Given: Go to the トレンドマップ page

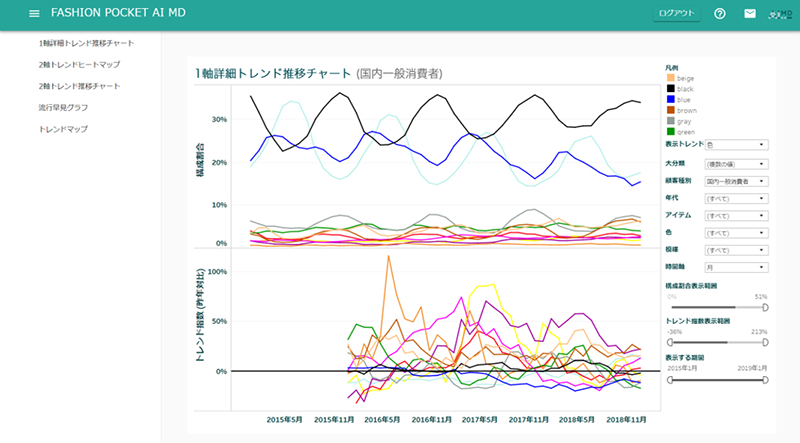Looking at the screenshot, I should coord(63,130).
